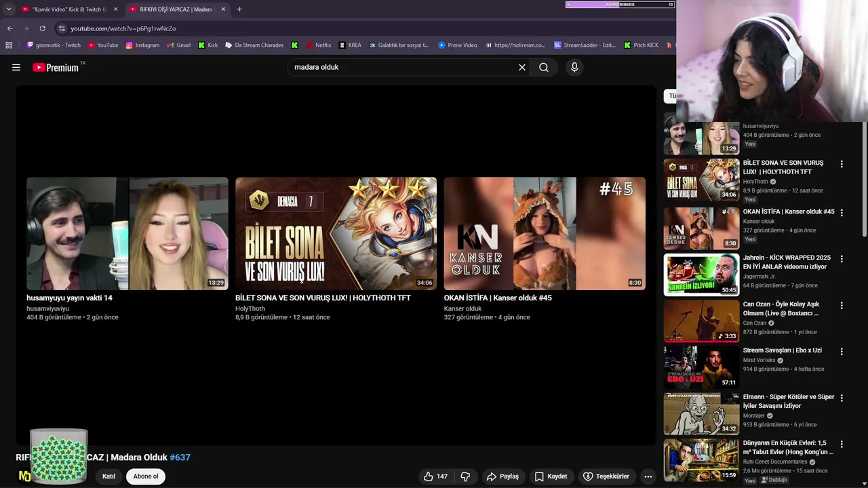Image resolution: width=868 pixels, height=488 pixels.
Task: Open Da Stream Charades bookmark
Action: [x=254, y=45]
